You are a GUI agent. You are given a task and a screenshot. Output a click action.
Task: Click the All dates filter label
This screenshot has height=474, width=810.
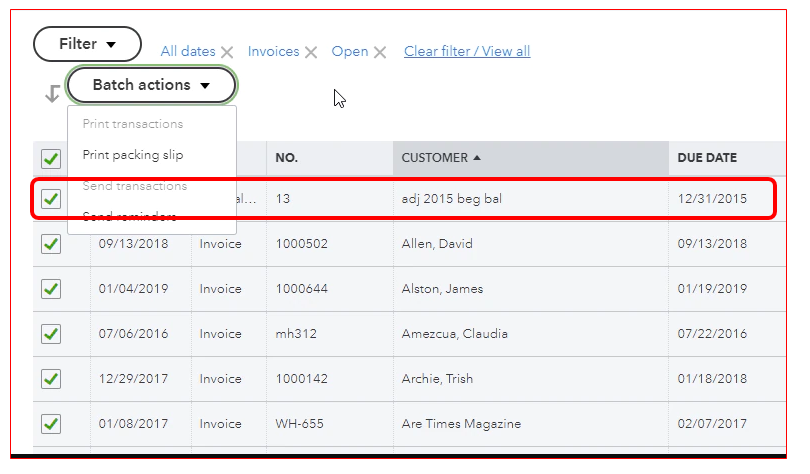[x=188, y=51]
